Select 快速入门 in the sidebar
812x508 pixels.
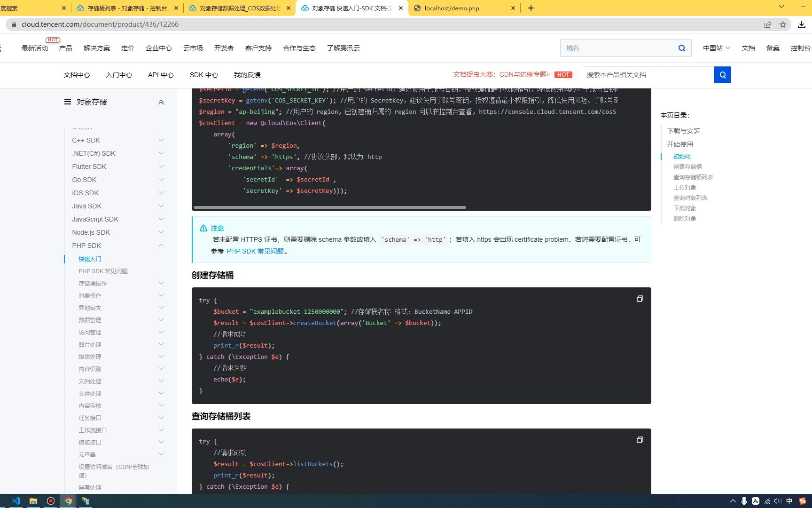pyautogui.click(x=90, y=259)
